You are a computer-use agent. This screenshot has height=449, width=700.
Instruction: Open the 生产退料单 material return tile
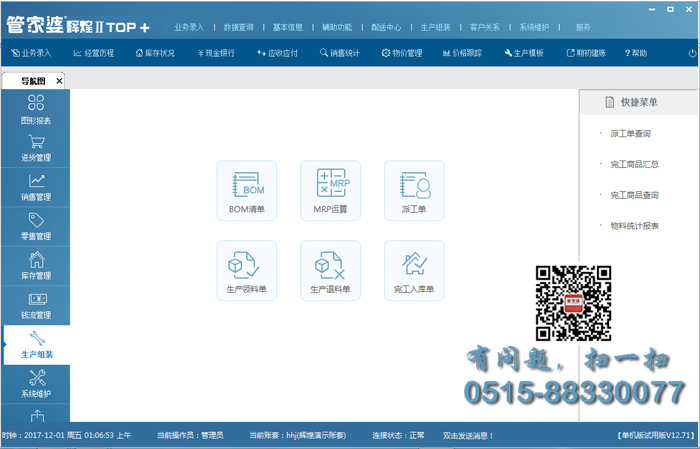330,270
